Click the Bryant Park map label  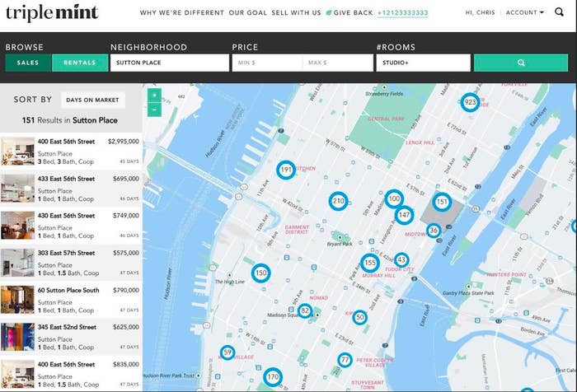340,244
